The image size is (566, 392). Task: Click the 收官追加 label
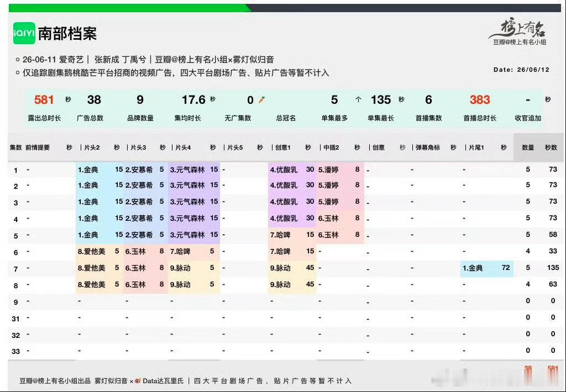[x=528, y=118]
